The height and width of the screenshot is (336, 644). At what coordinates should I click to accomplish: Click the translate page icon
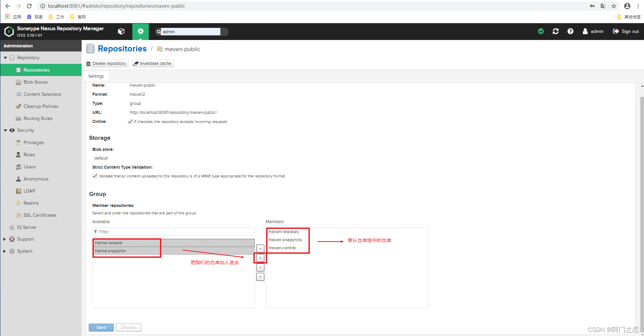click(x=603, y=6)
